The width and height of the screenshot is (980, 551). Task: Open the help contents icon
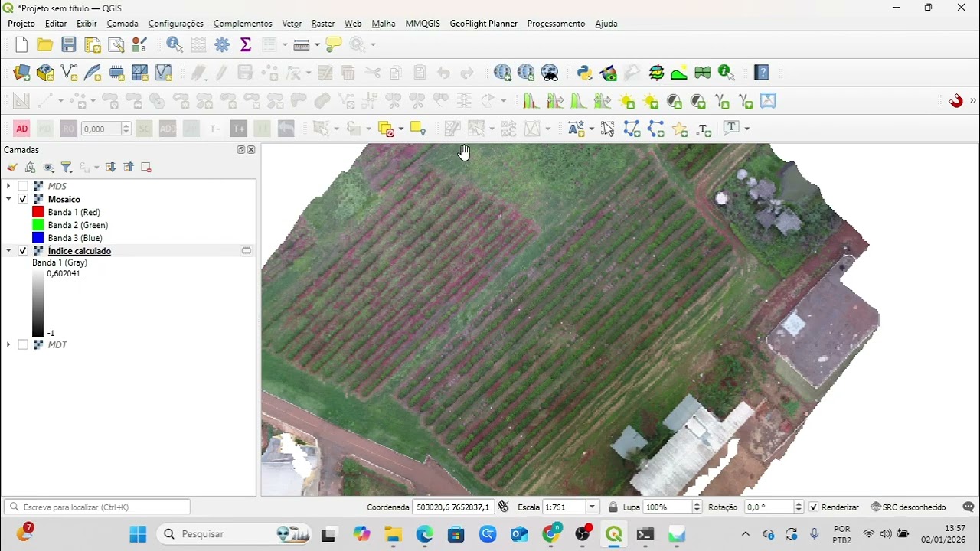click(x=762, y=73)
